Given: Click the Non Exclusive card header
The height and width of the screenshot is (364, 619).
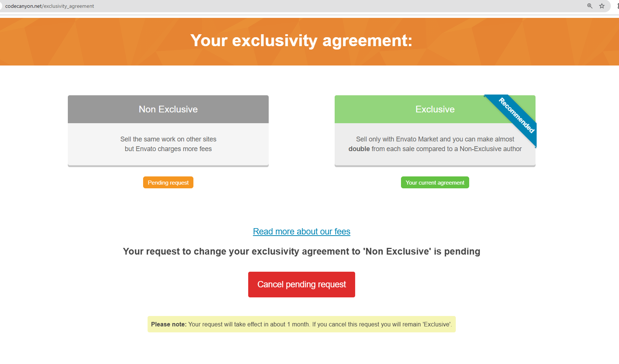Looking at the screenshot, I should coord(168,109).
